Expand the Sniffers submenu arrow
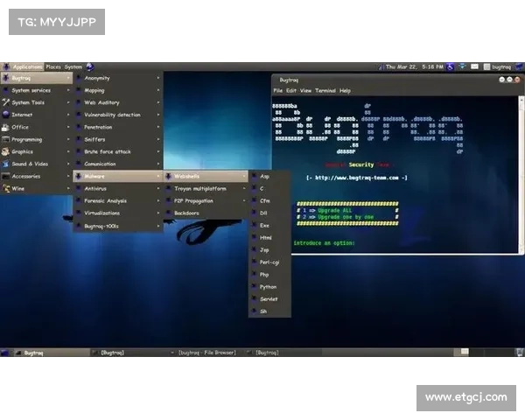The width and height of the screenshot is (525, 420). (x=158, y=139)
